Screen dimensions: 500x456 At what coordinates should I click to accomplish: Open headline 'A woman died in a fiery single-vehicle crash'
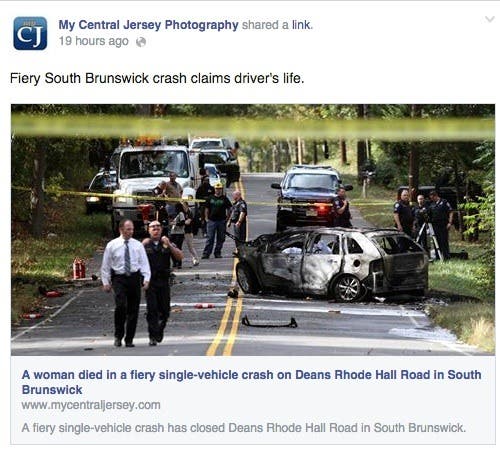[252, 382]
